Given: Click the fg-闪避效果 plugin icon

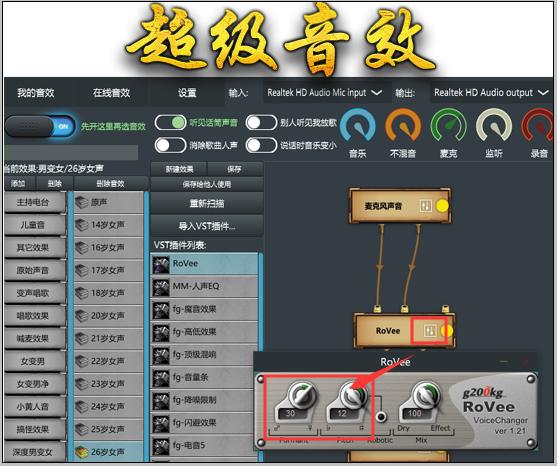Looking at the screenshot, I should tap(161, 423).
